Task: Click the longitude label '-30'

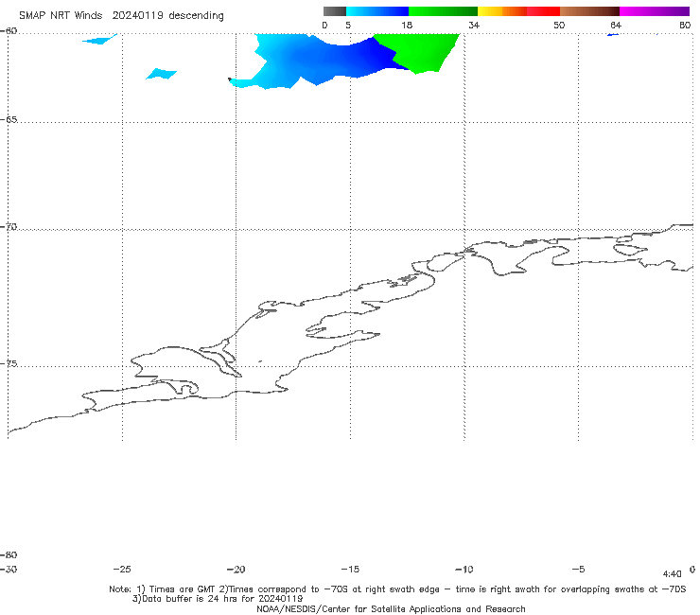Action: (x=9, y=569)
